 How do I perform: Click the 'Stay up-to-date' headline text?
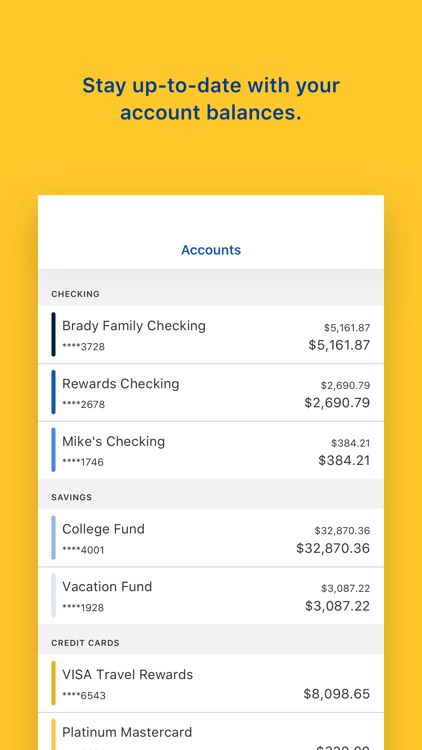pyautogui.click(x=211, y=99)
